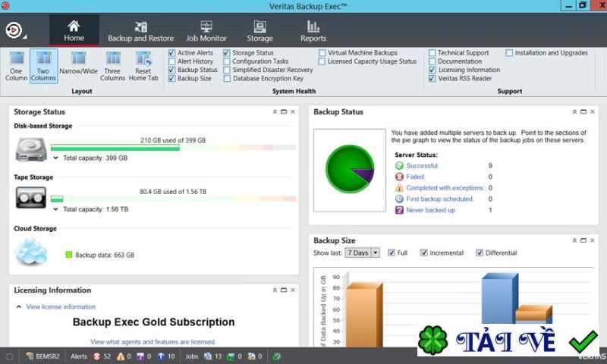This screenshot has height=364, width=607.
Task: Open Never backed up link
Action: pos(431,210)
